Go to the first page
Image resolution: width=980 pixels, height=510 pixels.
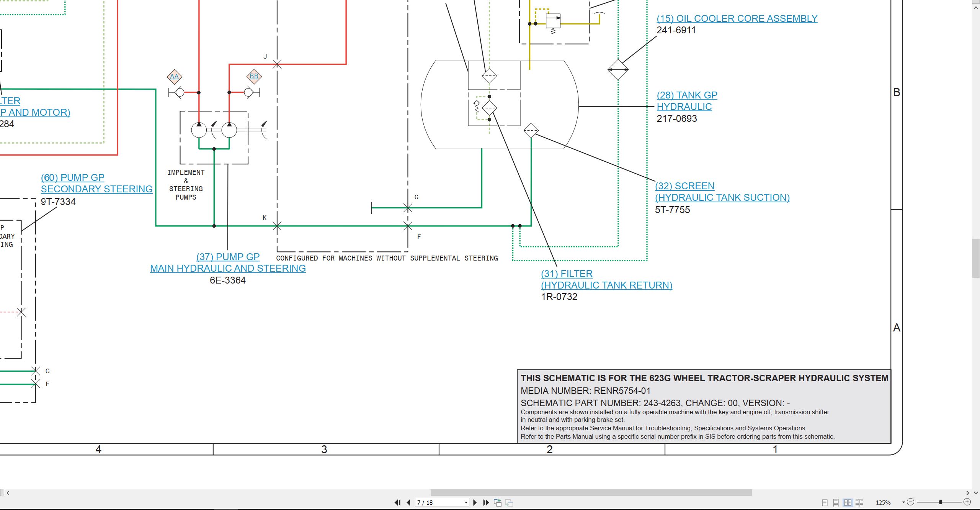pyautogui.click(x=398, y=502)
